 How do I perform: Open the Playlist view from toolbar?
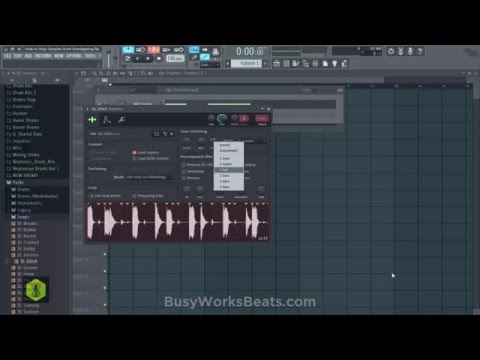click(276, 63)
